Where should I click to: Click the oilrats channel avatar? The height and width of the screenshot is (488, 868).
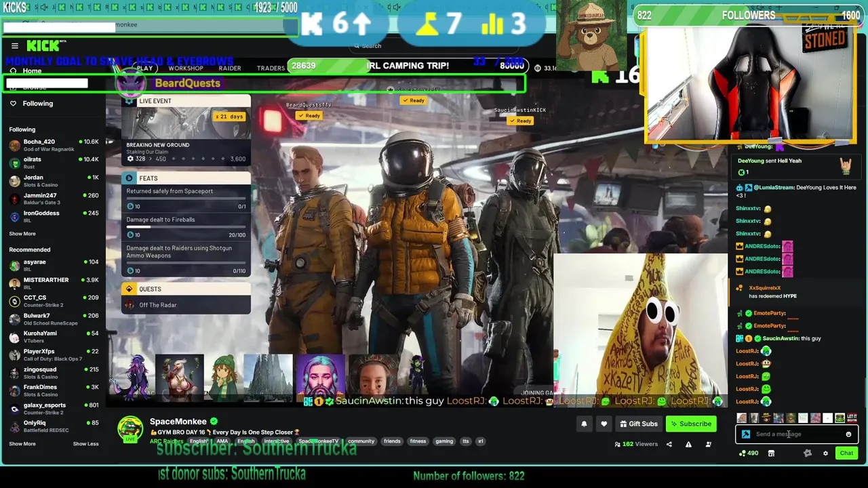coord(14,163)
